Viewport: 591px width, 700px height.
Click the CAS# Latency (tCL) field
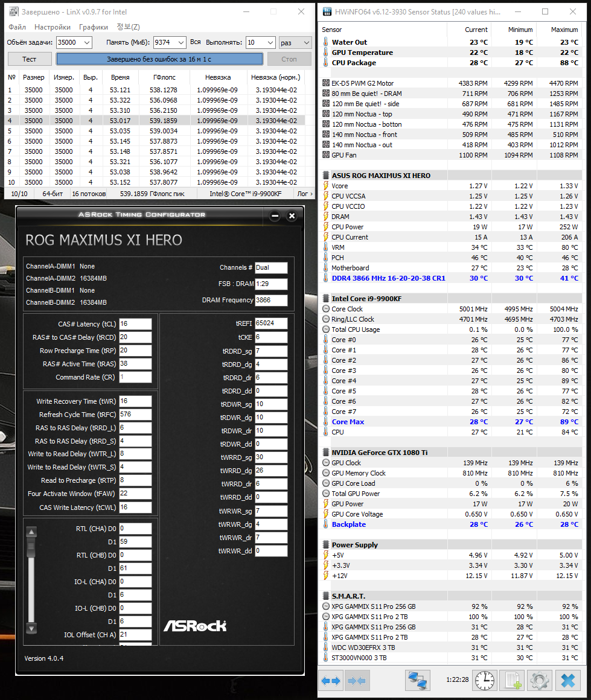pyautogui.click(x=135, y=324)
